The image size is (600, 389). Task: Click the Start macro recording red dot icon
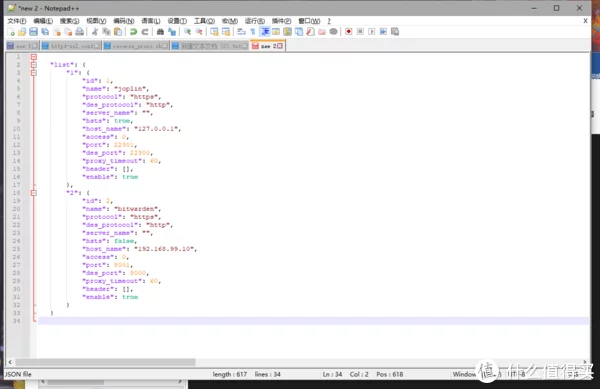[348, 32]
